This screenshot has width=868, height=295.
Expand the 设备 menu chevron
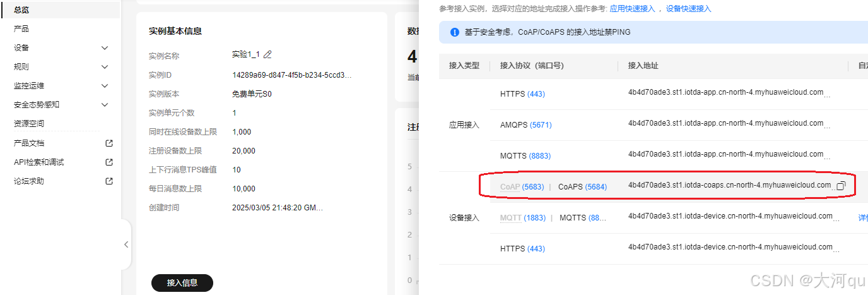105,48
